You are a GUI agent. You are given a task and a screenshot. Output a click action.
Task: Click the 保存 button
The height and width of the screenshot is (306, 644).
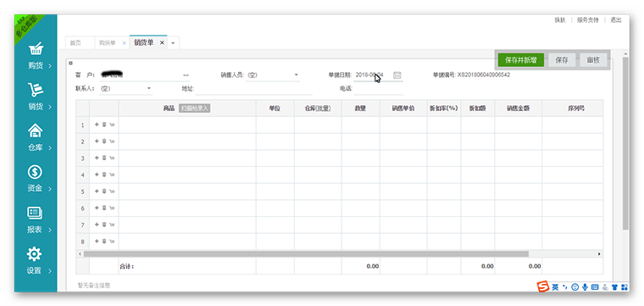(562, 60)
